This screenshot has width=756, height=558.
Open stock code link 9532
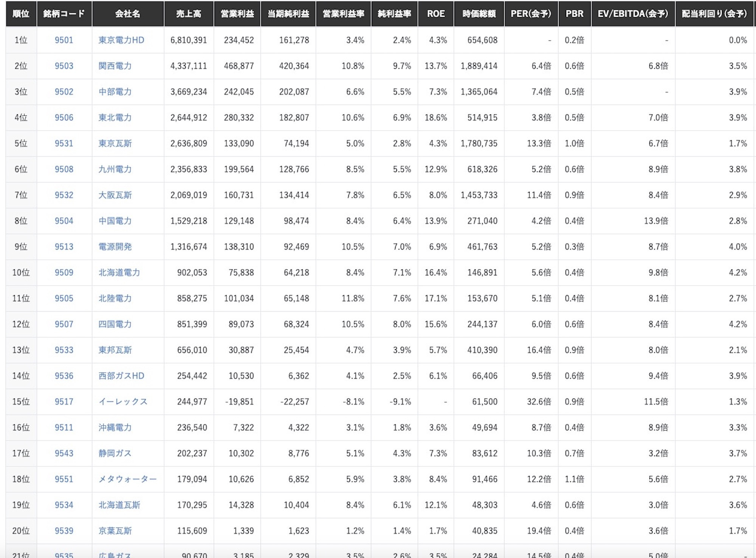point(64,195)
